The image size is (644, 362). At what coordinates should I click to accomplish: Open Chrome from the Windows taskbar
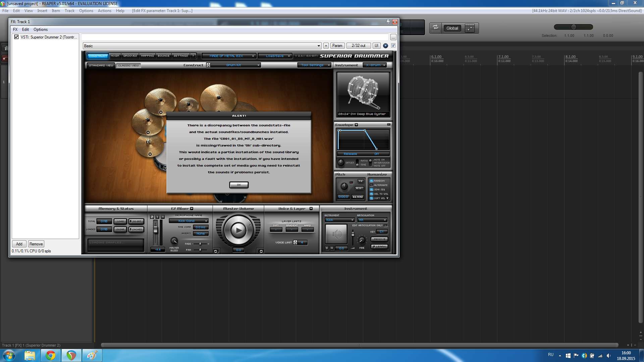[x=51, y=355]
